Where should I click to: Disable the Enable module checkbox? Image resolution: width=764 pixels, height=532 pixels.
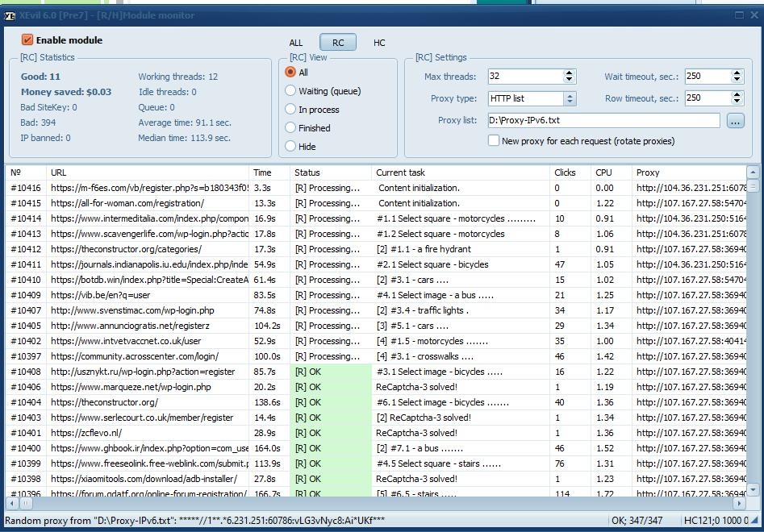27,40
